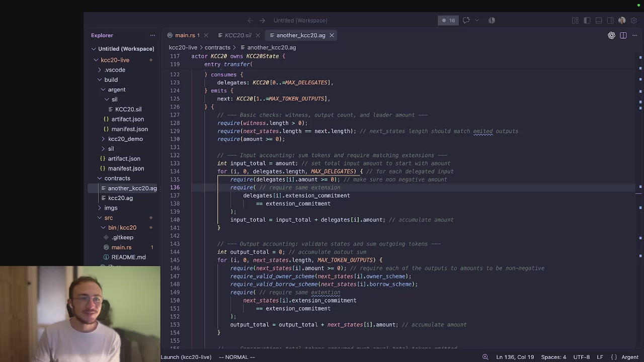Screen dimensions: 644x362
Task: Split the editor with the purple split icon
Action: click(623, 35)
